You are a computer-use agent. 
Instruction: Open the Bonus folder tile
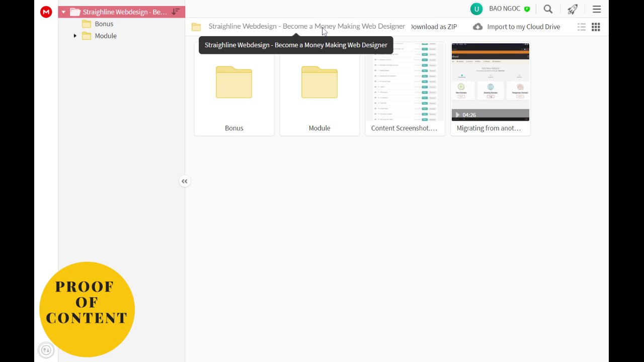tap(234, 89)
